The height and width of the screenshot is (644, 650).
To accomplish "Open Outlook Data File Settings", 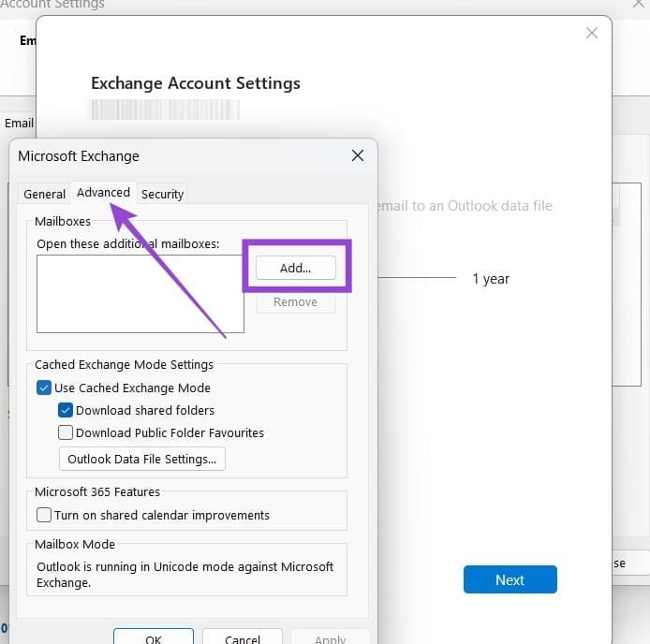I will pos(142,459).
